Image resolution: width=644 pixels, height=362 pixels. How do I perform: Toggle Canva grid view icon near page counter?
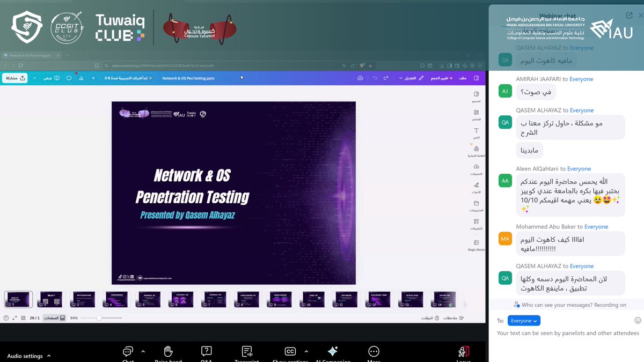tap(23, 318)
